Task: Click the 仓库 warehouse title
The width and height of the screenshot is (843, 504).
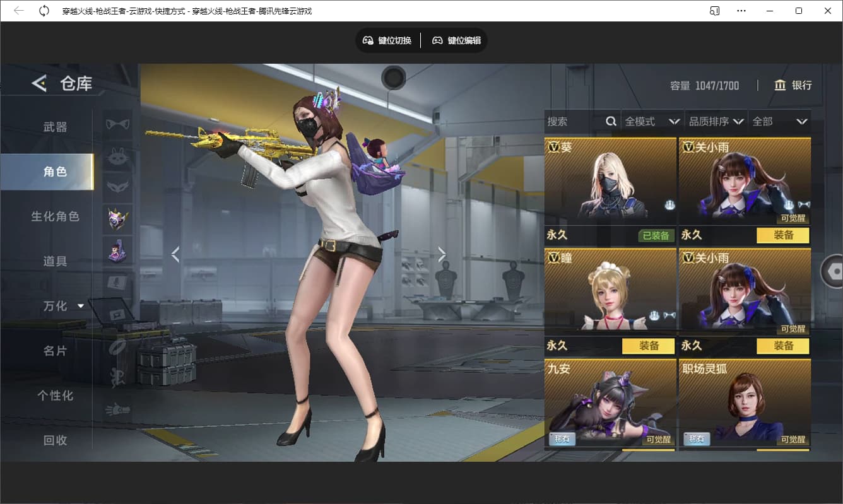Action: click(x=76, y=83)
